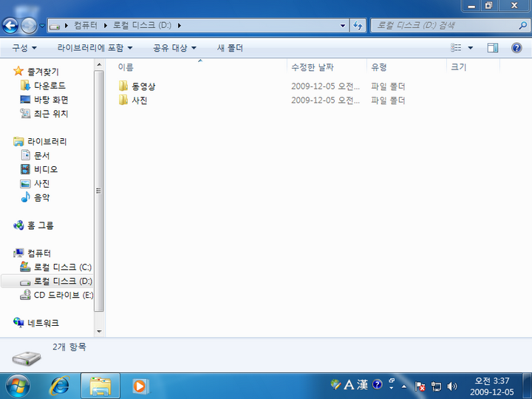This screenshot has width=532, height=399.
Task: Open the help question mark icon
Action: pyautogui.click(x=516, y=48)
